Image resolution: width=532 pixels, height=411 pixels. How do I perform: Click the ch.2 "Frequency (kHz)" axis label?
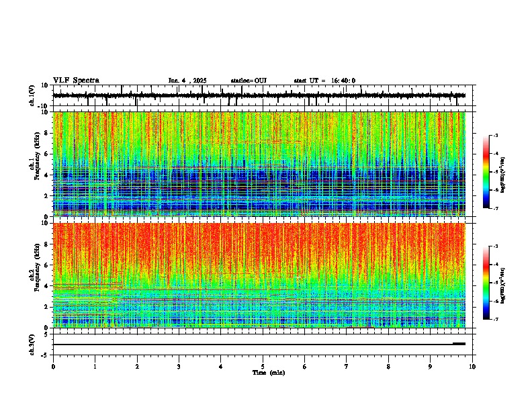[37, 267]
